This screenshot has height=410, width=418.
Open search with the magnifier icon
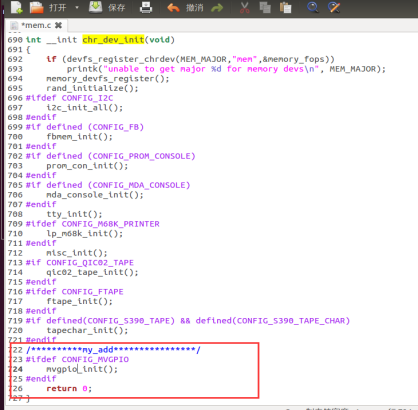click(313, 7)
